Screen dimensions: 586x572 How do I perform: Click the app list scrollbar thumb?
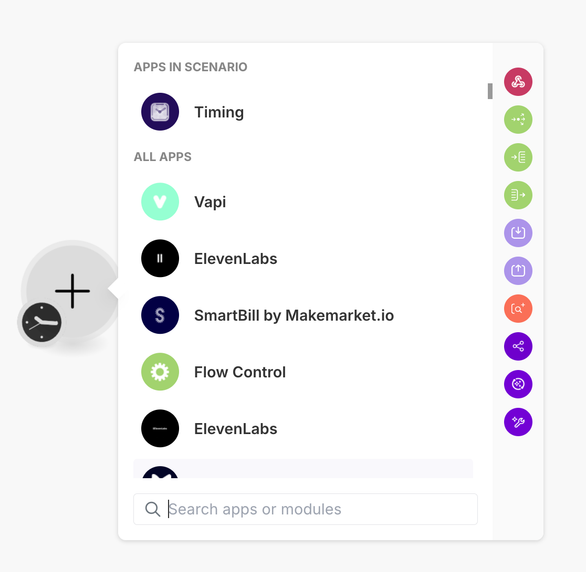coord(490,91)
